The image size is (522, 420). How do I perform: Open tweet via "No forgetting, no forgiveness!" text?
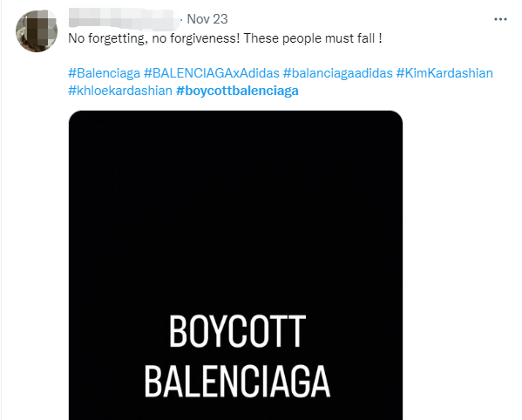coord(153,38)
